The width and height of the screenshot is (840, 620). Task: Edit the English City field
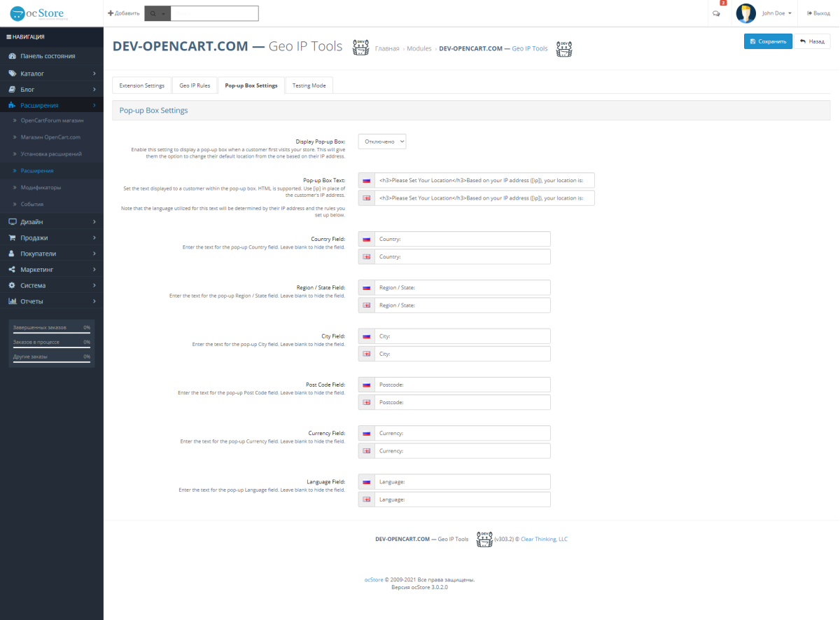coord(463,354)
